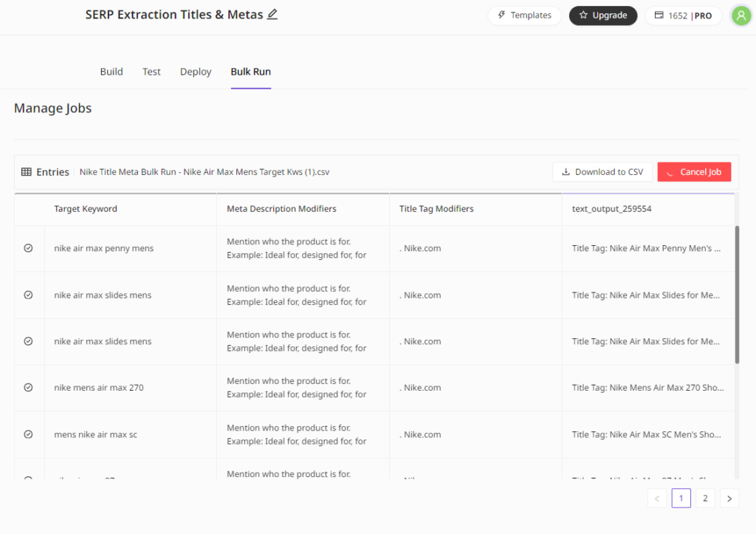Switch to the Build tab
Screen dimensions: 756x534
(x=111, y=72)
